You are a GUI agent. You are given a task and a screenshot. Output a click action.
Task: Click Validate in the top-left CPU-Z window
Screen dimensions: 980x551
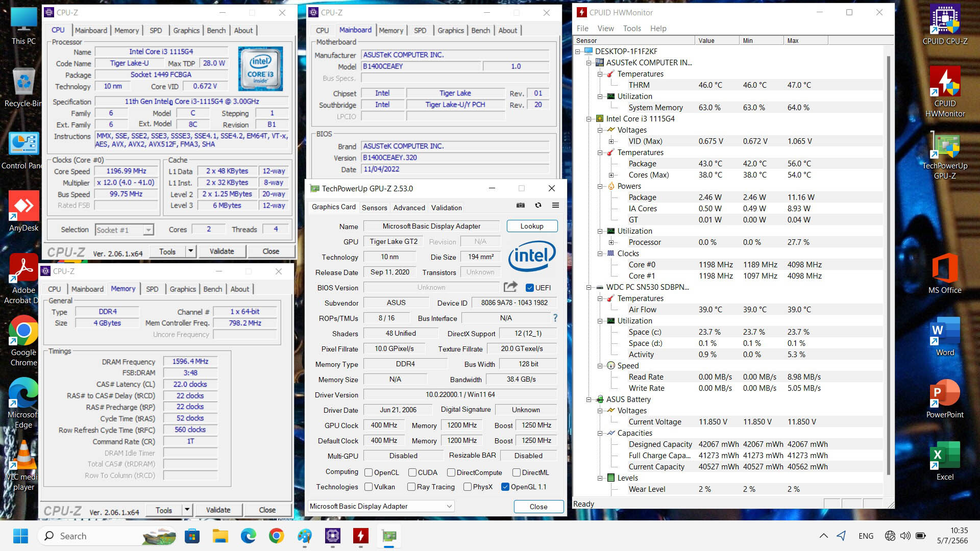pyautogui.click(x=222, y=251)
